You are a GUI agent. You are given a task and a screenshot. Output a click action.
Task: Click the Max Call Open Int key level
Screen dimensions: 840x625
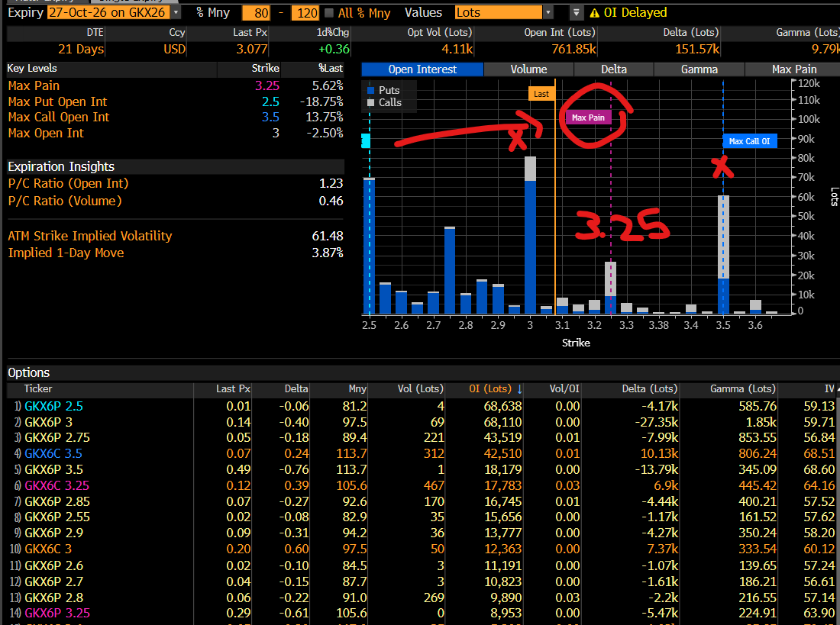[x=58, y=118]
